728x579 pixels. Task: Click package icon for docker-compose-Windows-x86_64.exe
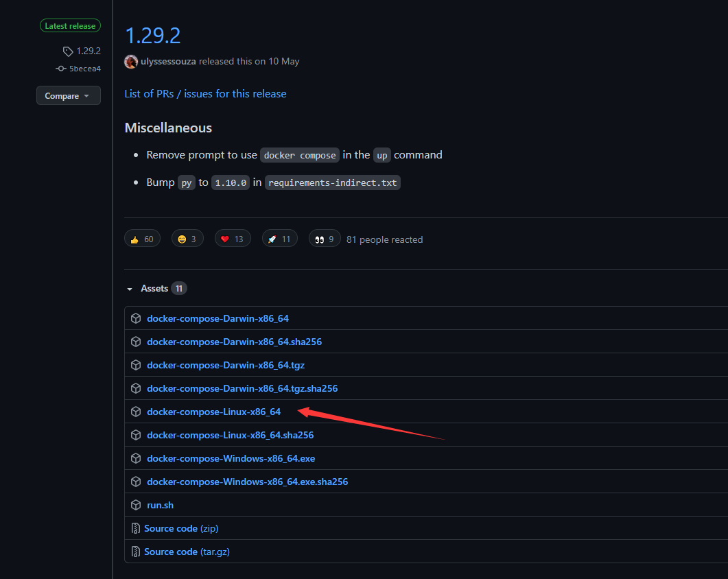tap(136, 458)
